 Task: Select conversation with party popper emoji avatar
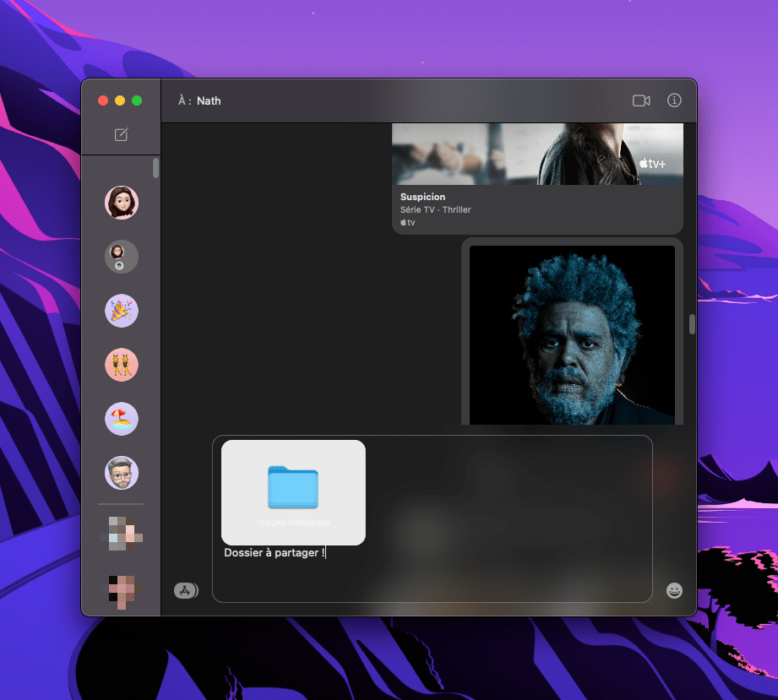click(x=122, y=311)
